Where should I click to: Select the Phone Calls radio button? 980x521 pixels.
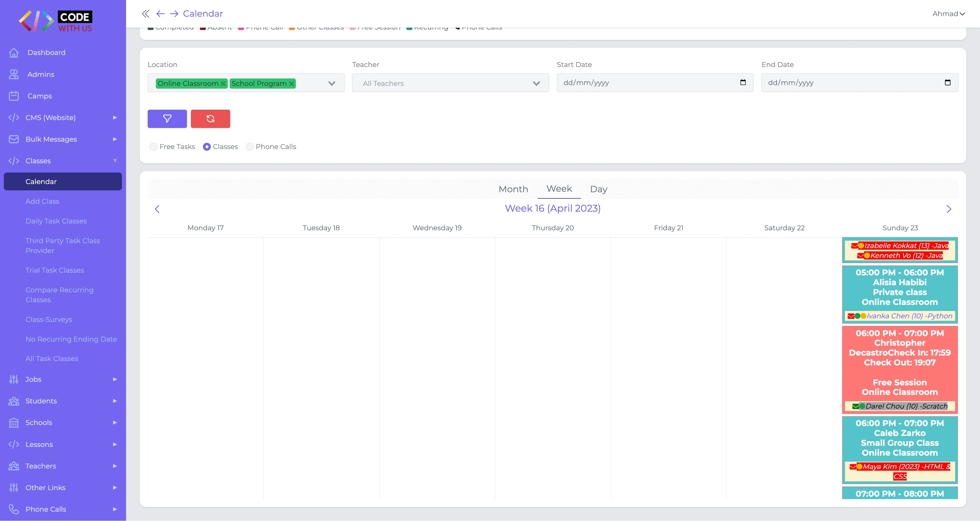250,147
